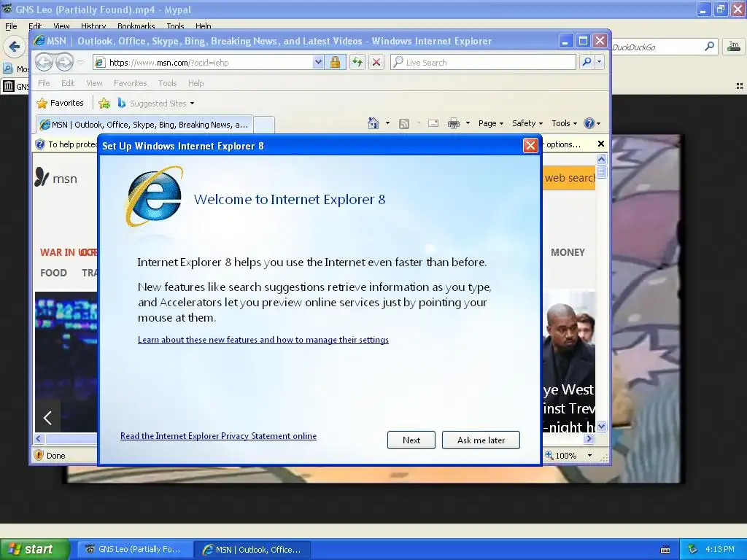Click the Add to Favorites Bar icon
The height and width of the screenshot is (560, 747).
pos(104,104)
